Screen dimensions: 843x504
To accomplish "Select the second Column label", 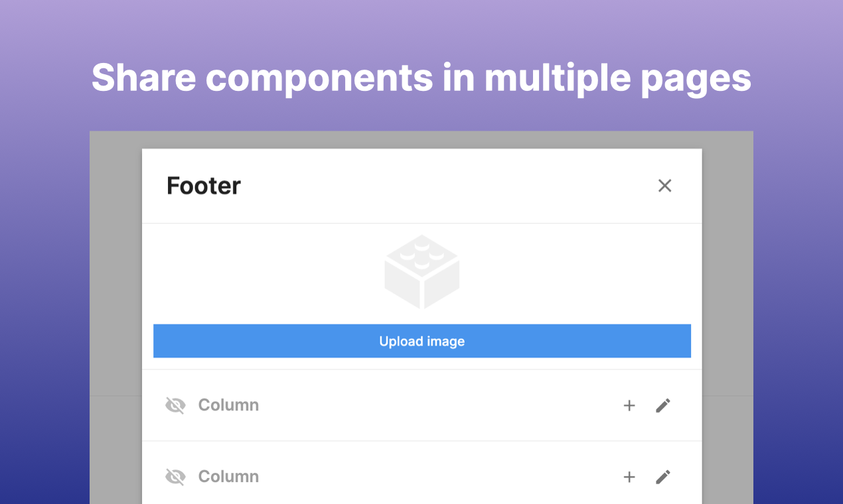I will pos(228,477).
